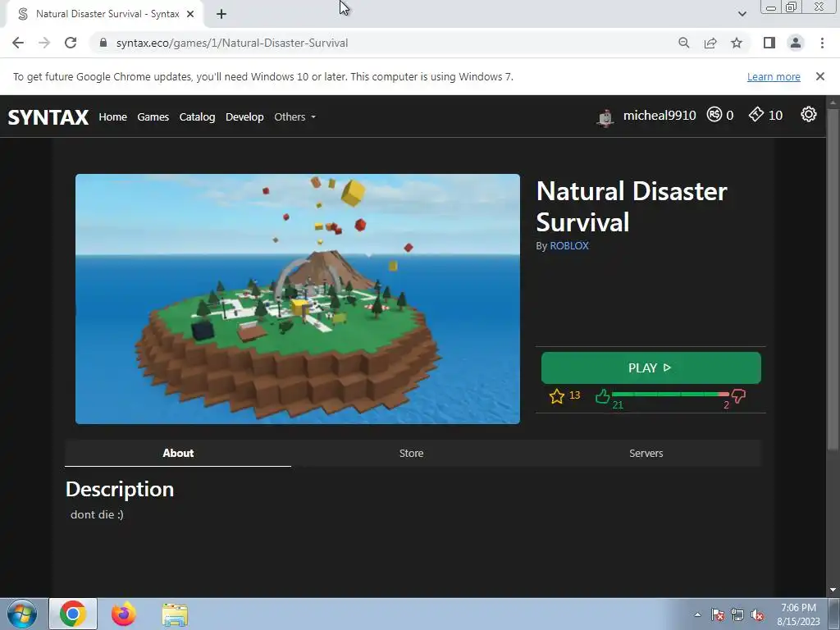Click the page vertical scrollbar thumb
The image size is (840, 630).
click(833, 279)
